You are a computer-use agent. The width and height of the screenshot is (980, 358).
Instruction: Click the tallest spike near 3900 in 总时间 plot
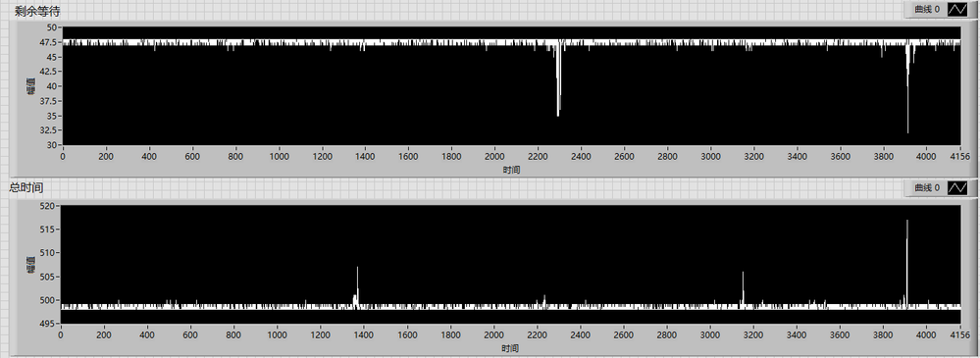click(906, 263)
